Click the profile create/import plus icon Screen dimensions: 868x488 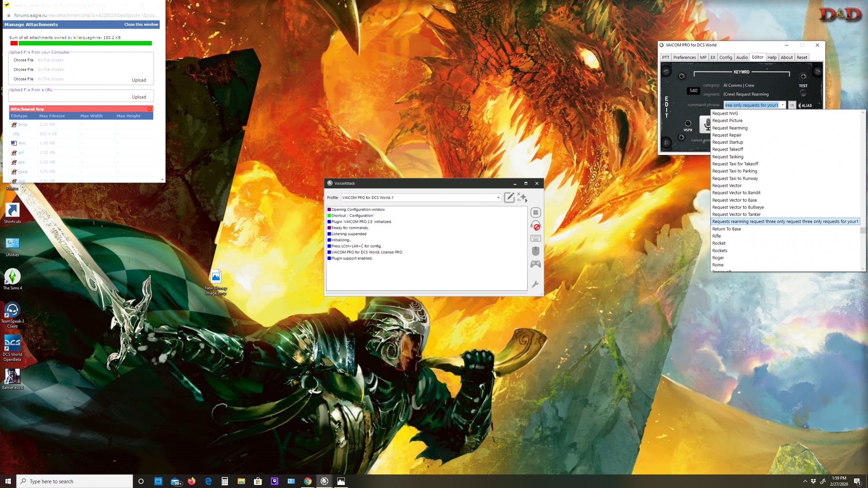click(x=522, y=197)
